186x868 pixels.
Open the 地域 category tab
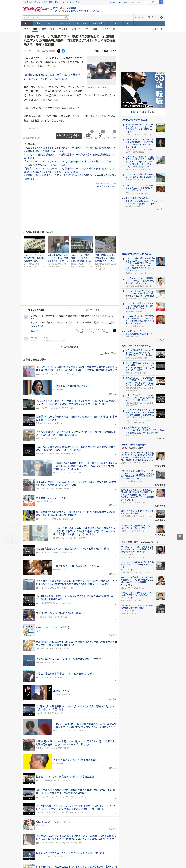point(115,29)
